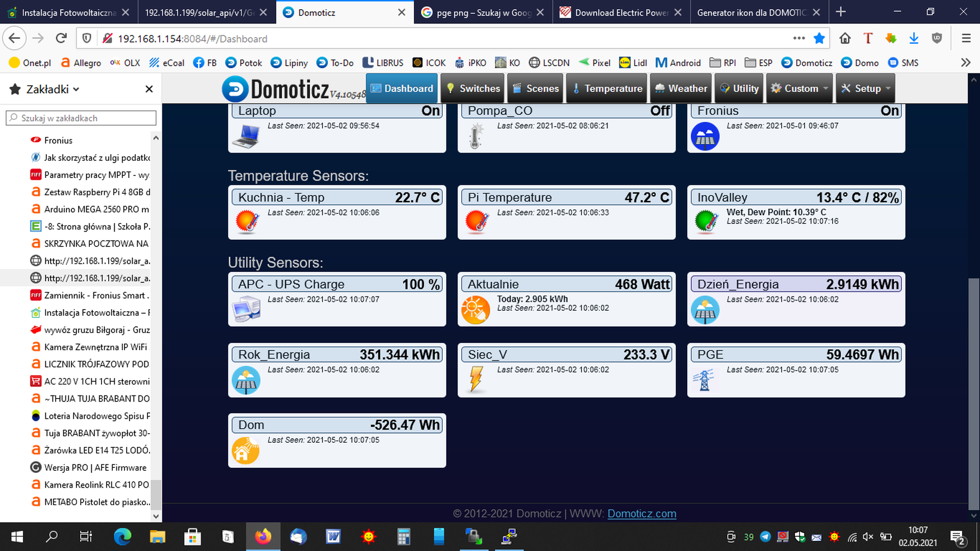This screenshot has height=551, width=980.
Task: Open the Pi Temperature sensor icon
Action: point(476,222)
